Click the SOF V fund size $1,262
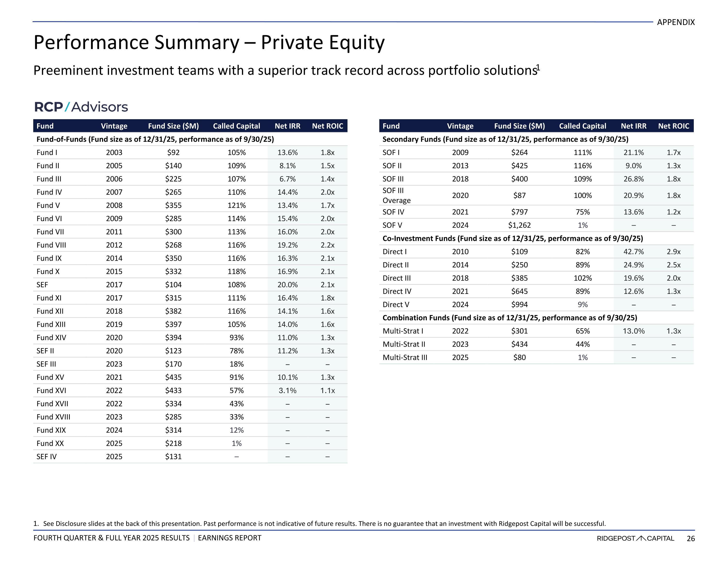Screen dimensions: 728x562 point(519,226)
